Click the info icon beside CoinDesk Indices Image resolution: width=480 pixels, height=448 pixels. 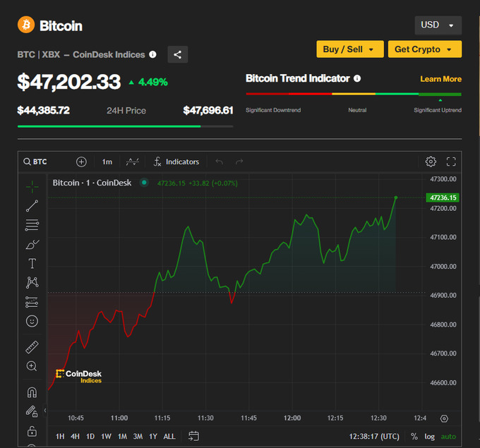tap(152, 54)
